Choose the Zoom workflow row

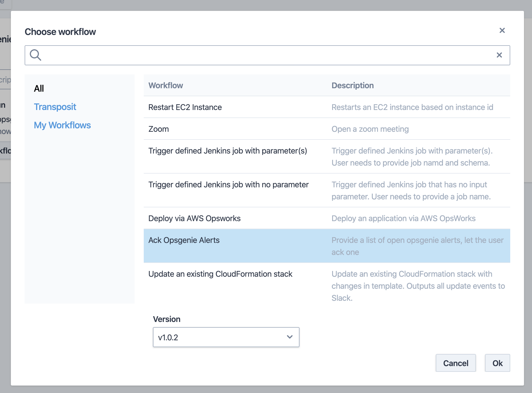(x=159, y=129)
